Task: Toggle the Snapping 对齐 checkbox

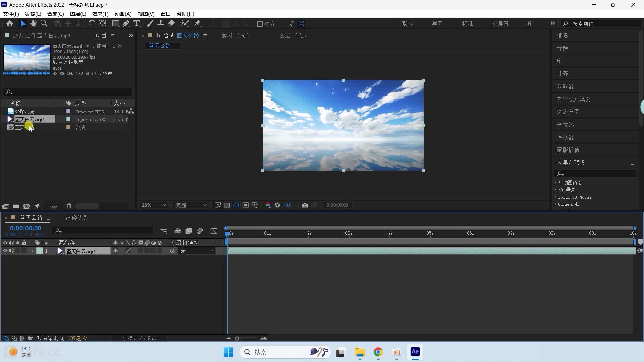Action: coord(260,24)
